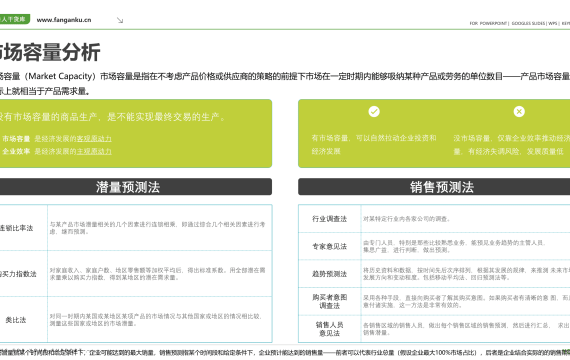Click the green logo badge at top left
The image size is (570, 360).
pyautogui.click(x=15, y=19)
